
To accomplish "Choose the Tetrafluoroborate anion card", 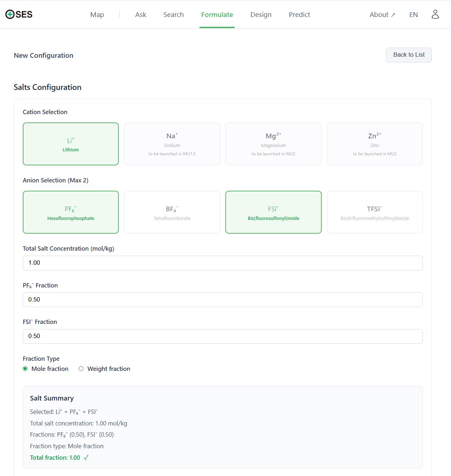I will [172, 212].
